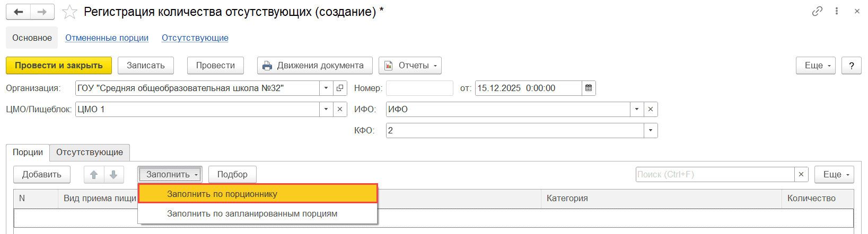
Task: Select Заполнить по порционнику menu item
Action: [258, 194]
